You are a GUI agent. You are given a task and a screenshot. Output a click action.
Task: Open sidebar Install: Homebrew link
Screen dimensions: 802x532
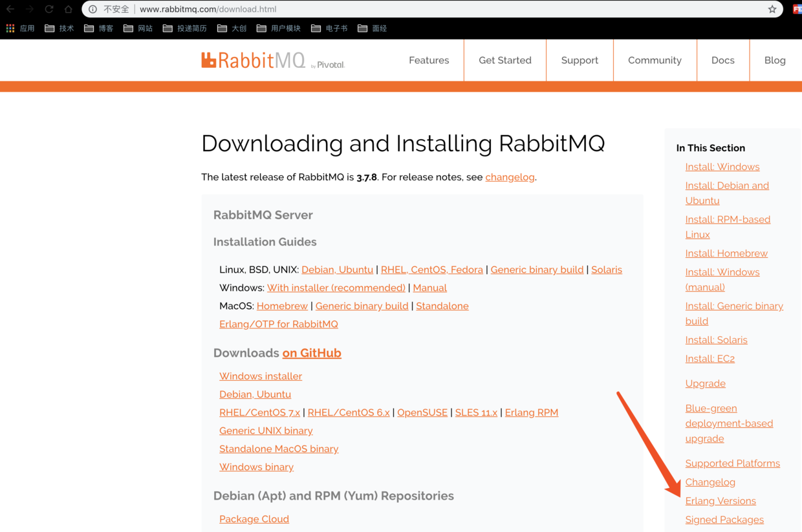tap(726, 253)
